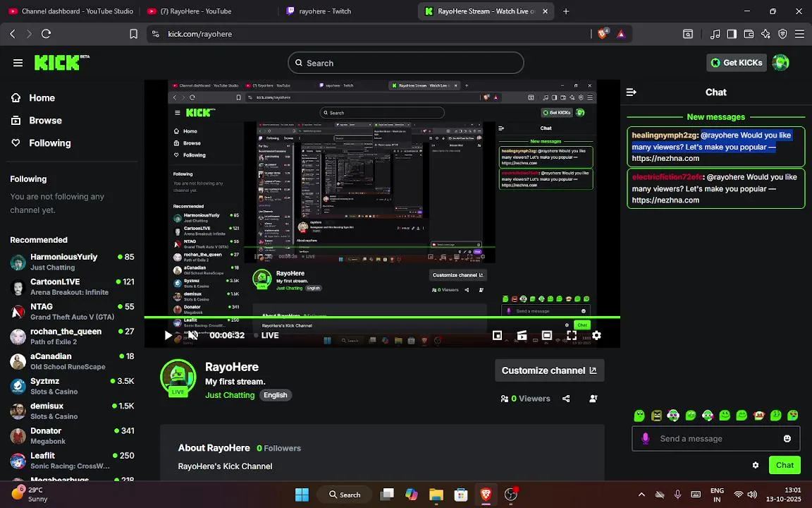The image size is (812, 508).
Task: Click the English language tag
Action: [x=276, y=395]
